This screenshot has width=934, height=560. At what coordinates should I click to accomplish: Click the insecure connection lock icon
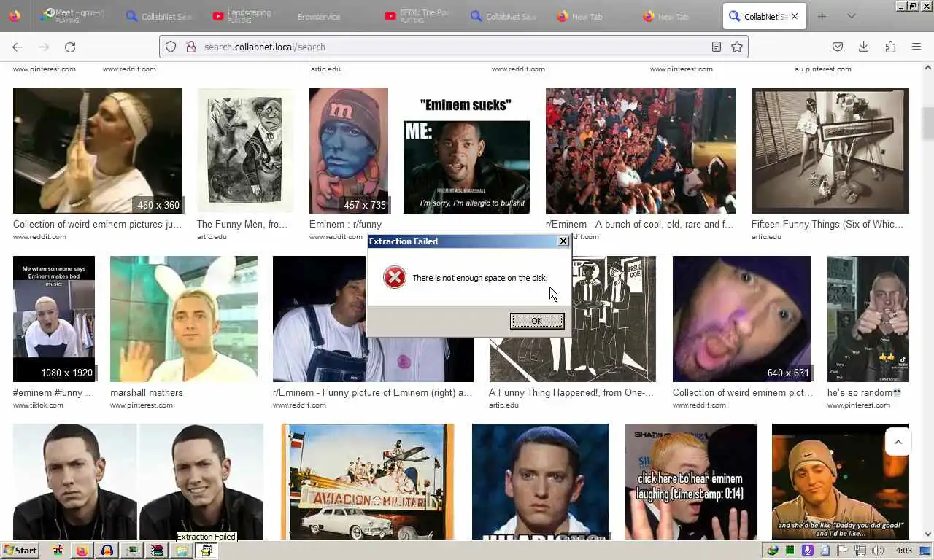190,47
